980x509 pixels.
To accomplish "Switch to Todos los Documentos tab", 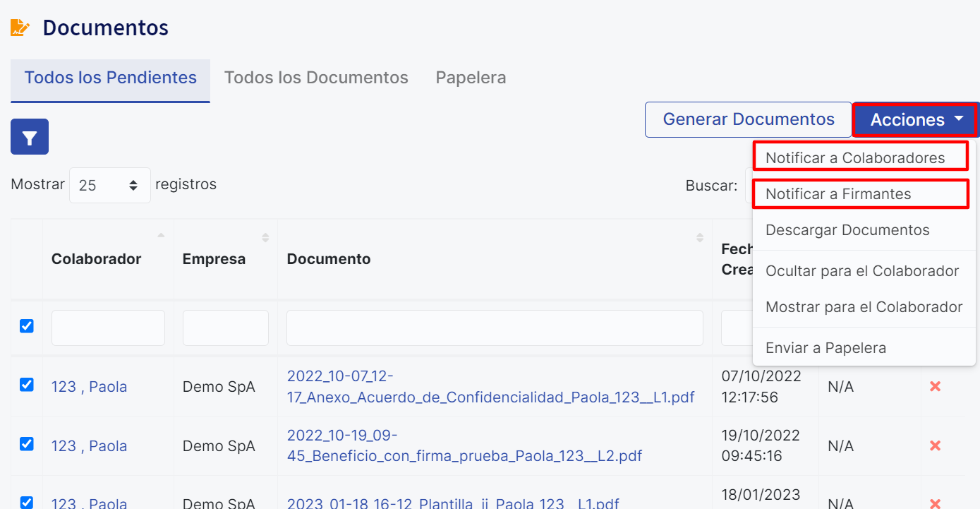I will (316, 78).
